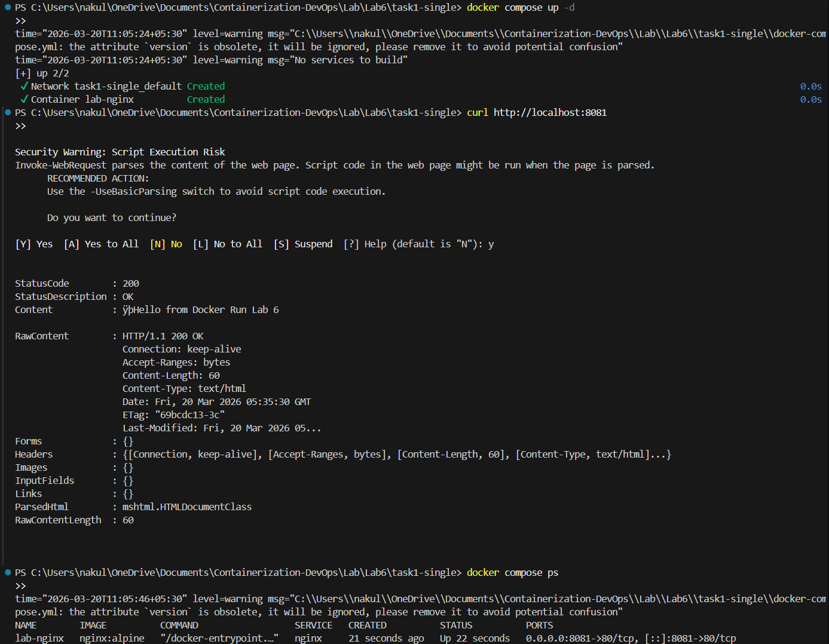Click the PORTS column header
Image resolution: width=829 pixels, height=644 pixels.
[x=539, y=625]
